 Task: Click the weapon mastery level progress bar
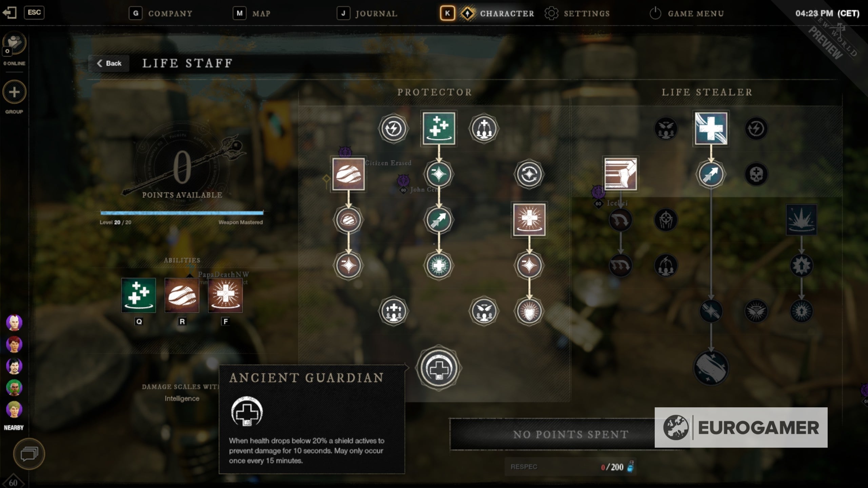pos(182,213)
